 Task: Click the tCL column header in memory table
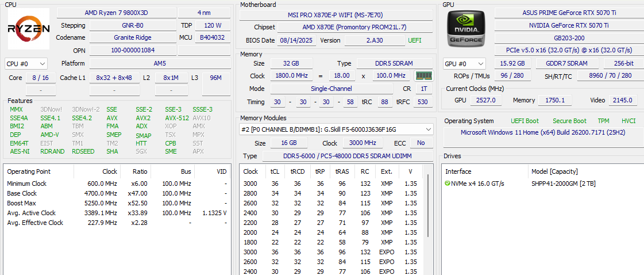[x=275, y=171]
